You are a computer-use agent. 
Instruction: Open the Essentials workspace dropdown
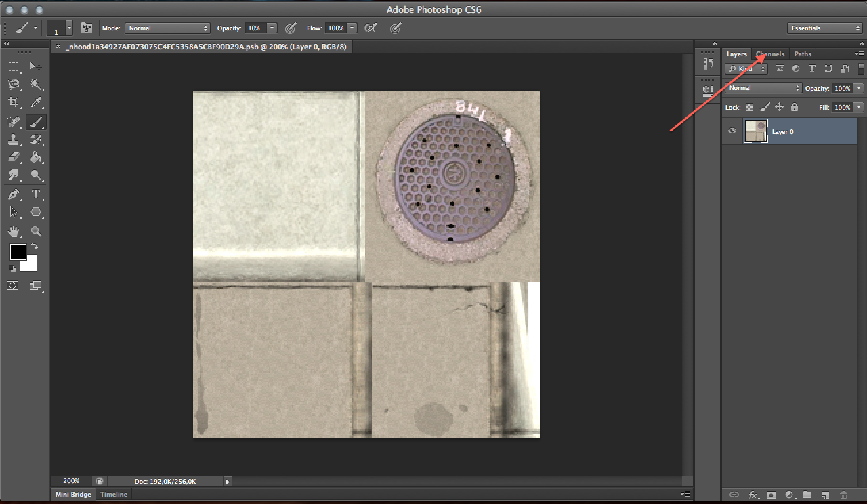824,28
